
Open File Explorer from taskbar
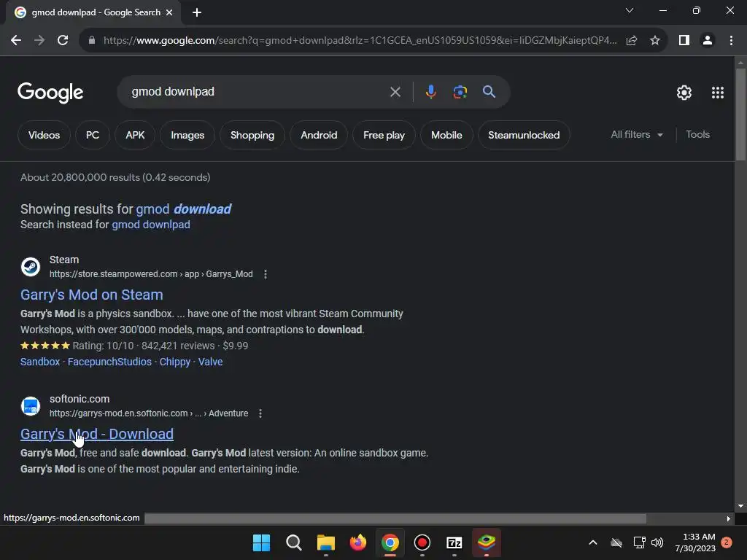point(326,542)
